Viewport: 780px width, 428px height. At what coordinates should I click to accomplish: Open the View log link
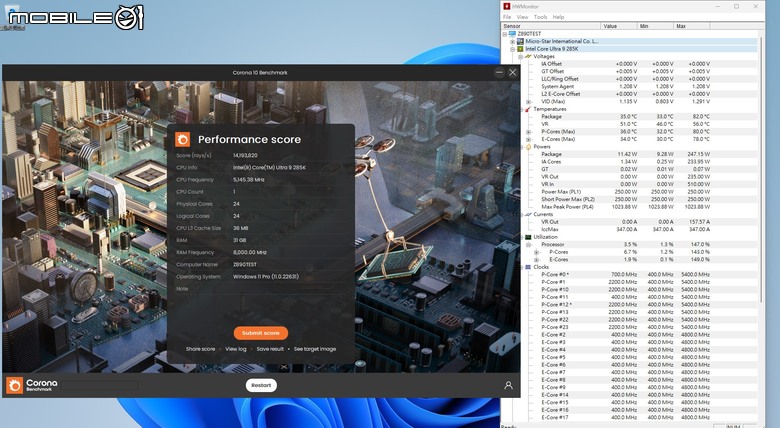coord(236,349)
